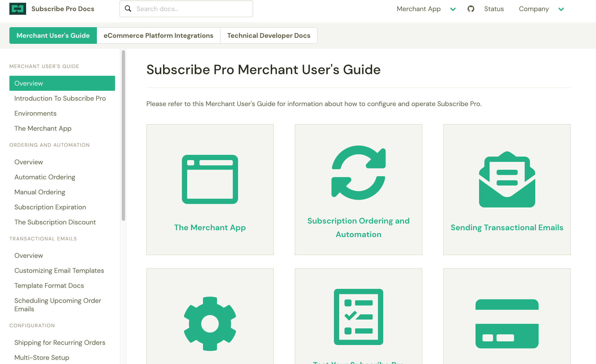Click the credit card icon card
This screenshot has width=596, height=364.
[x=507, y=324]
